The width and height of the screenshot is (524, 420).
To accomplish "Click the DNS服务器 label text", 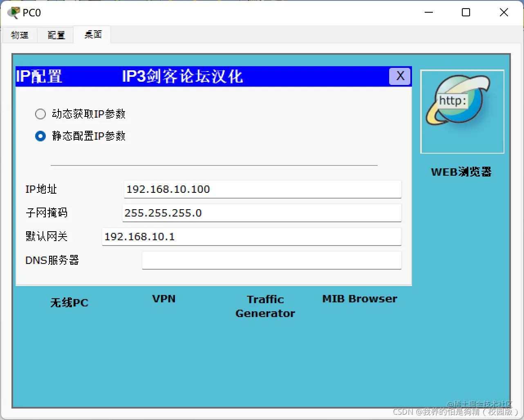I will tap(52, 260).
